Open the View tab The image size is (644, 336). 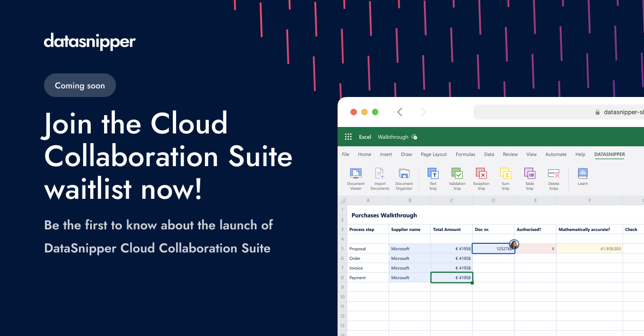[531, 154]
